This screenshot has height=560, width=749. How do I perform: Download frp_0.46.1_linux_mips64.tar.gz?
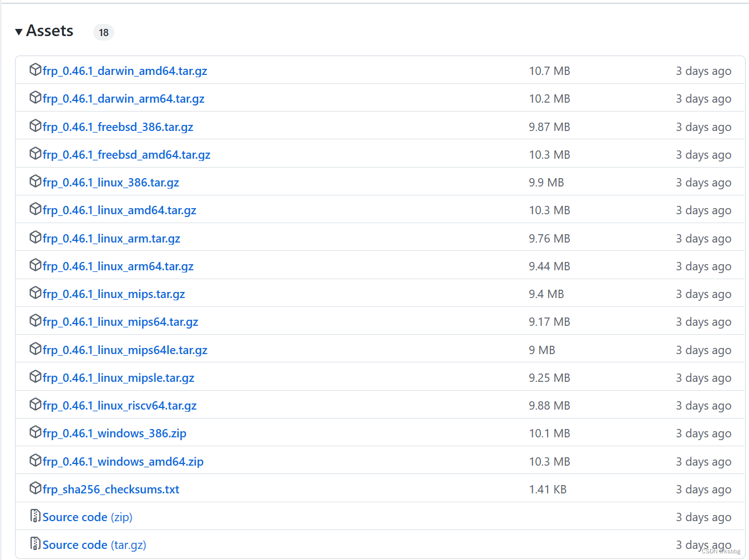click(120, 322)
